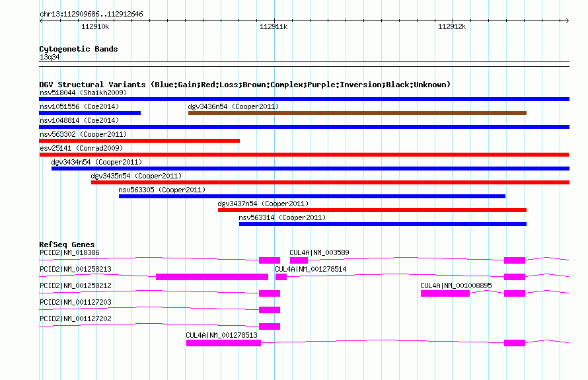Click the PCID2|NM_018386 transcript label
This screenshot has height=380, width=588.
70,253
